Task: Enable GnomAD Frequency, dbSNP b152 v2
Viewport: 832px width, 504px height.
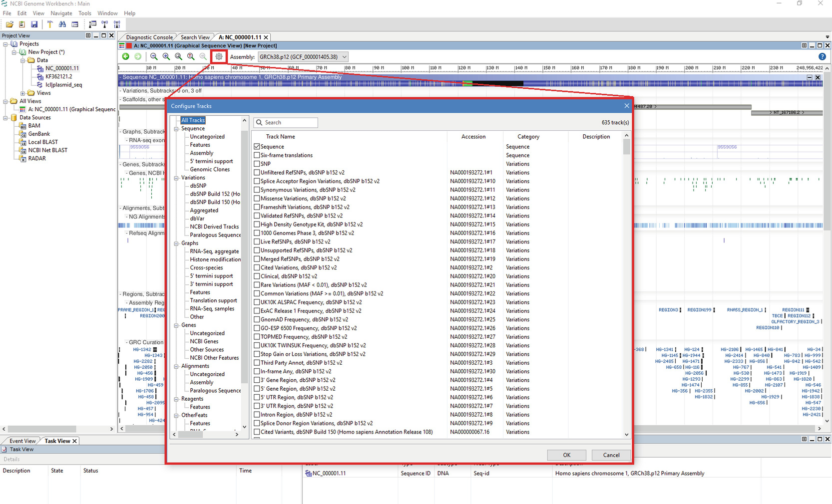Action: coord(257,319)
